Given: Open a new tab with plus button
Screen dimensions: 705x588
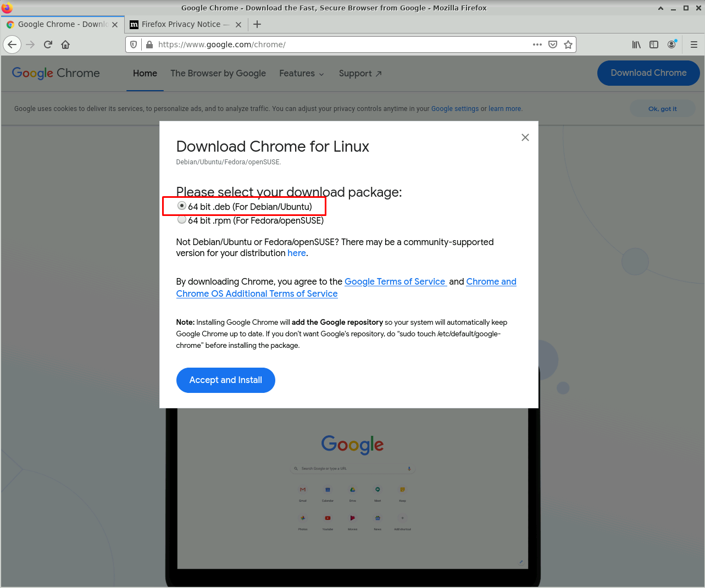Looking at the screenshot, I should pos(257,24).
